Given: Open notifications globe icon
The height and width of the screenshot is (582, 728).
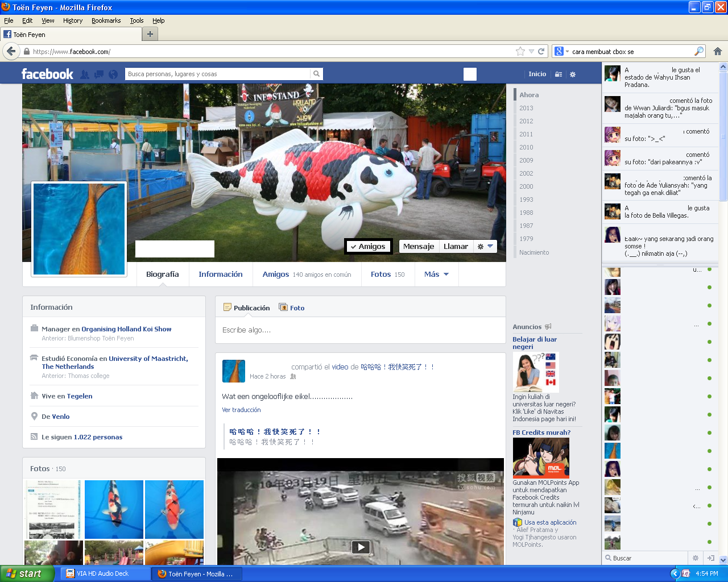Looking at the screenshot, I should 113,74.
